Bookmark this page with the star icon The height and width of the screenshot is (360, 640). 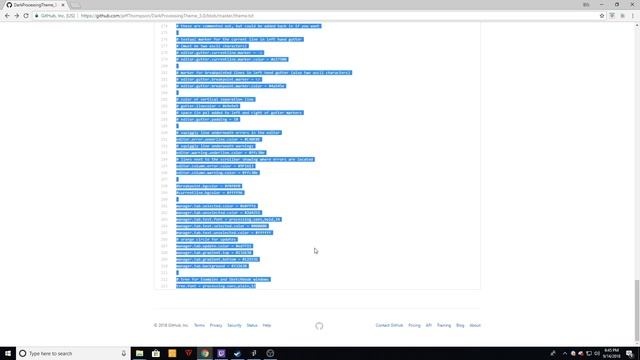tap(602, 16)
